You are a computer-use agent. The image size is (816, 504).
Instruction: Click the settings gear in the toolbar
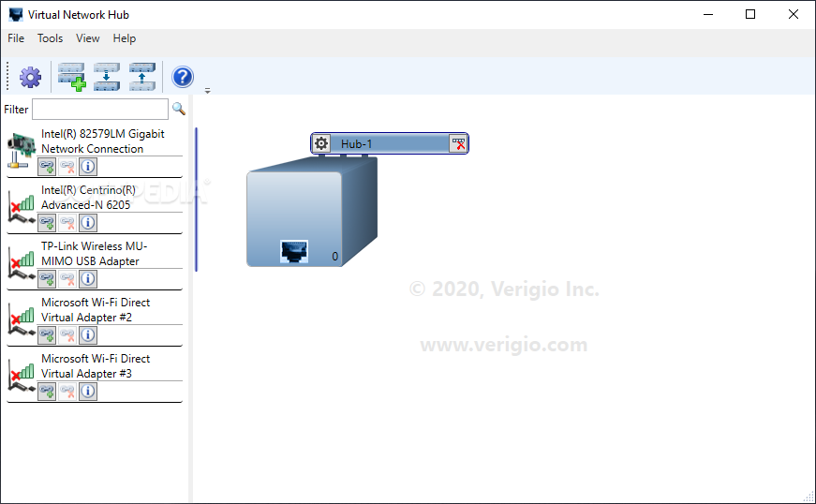tap(30, 77)
